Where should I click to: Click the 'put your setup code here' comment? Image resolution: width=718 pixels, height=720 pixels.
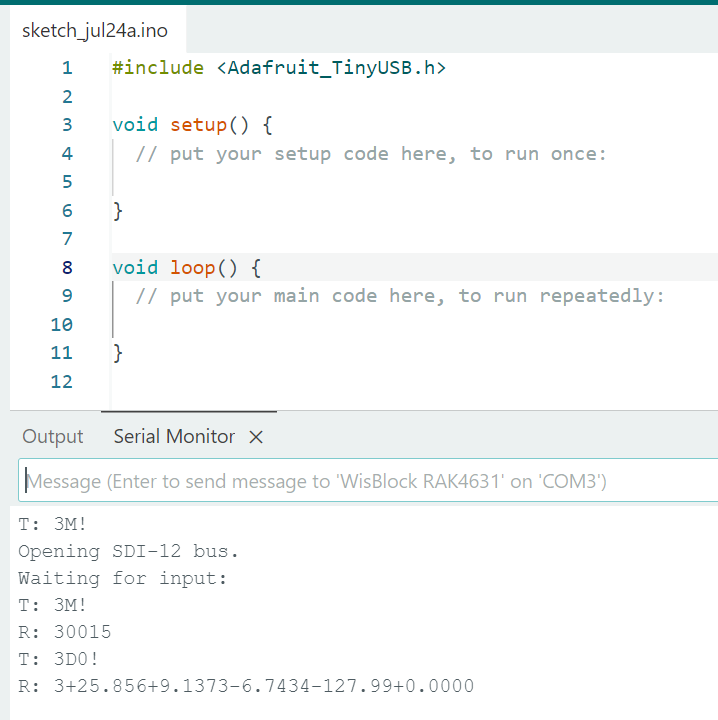pos(371,154)
